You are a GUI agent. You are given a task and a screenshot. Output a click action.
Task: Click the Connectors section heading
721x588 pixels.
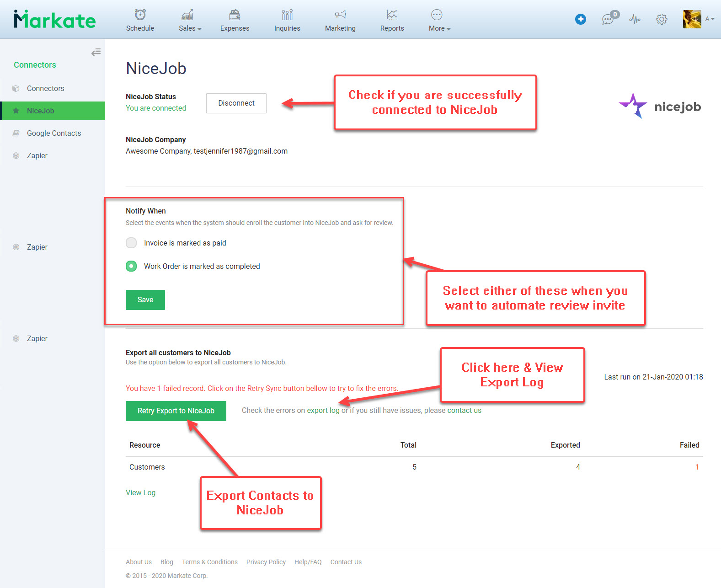tap(35, 65)
